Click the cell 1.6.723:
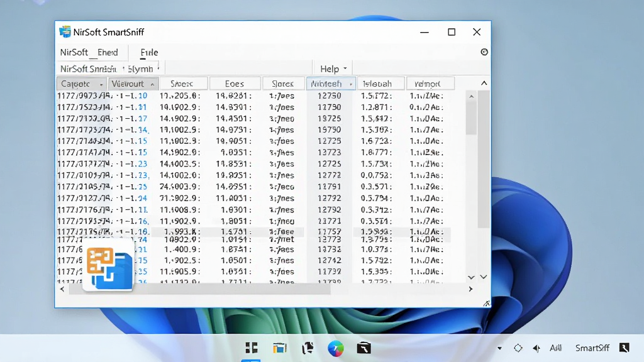Viewport: 644px width, 362px height. 376,141
